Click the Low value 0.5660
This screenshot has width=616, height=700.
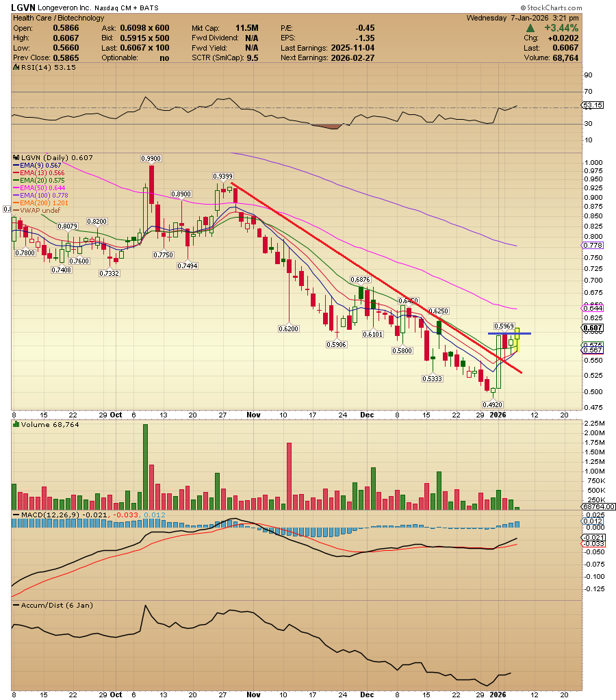pyautogui.click(x=66, y=48)
